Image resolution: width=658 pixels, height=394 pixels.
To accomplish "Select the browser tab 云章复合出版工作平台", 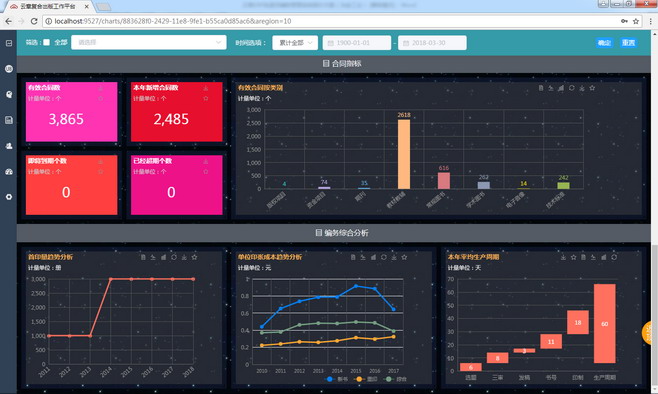I will tap(50, 6).
